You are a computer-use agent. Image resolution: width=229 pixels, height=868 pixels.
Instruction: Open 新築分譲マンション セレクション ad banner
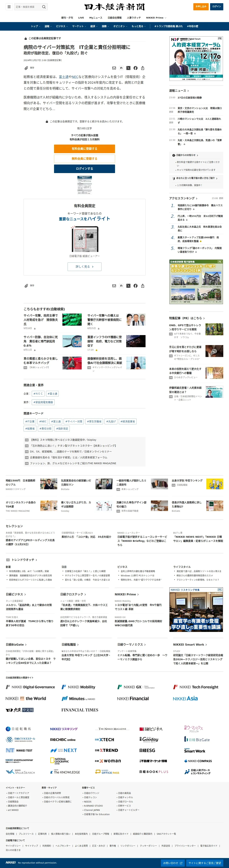pos(196,282)
